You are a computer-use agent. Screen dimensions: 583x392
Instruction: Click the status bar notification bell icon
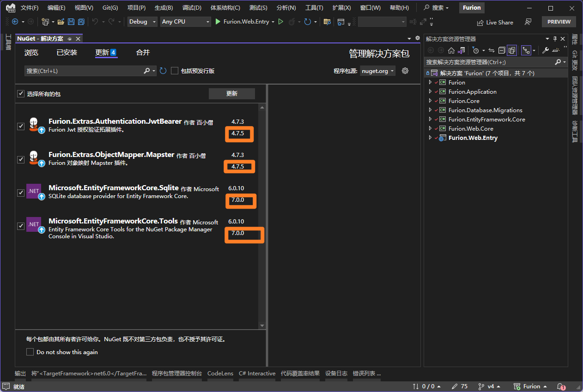(561, 386)
